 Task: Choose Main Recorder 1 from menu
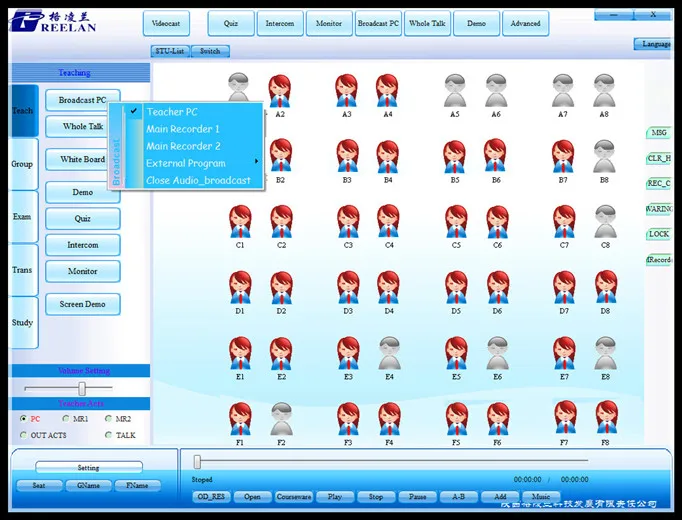(x=183, y=129)
